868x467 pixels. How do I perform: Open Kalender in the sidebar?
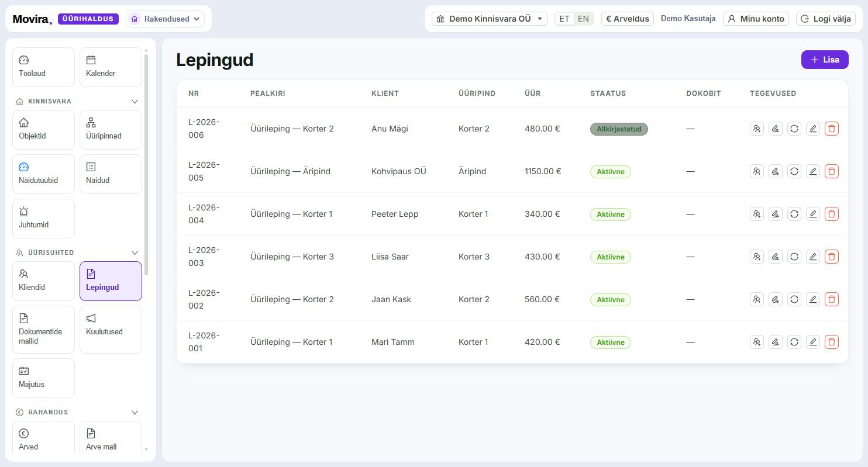pos(111,67)
